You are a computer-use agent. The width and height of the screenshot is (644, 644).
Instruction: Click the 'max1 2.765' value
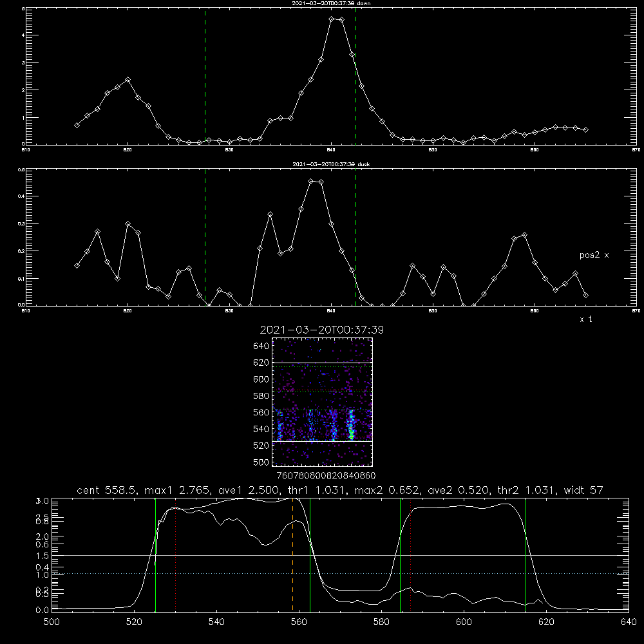pyautogui.click(x=174, y=490)
